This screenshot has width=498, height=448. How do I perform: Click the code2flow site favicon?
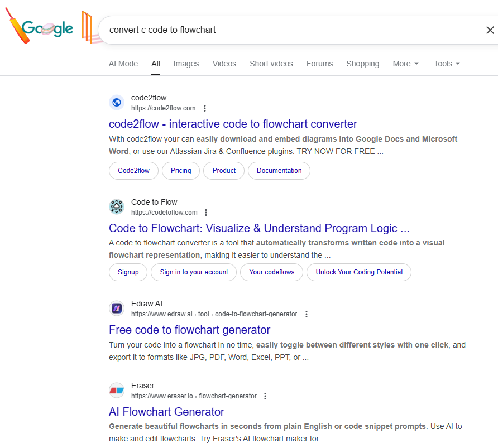[x=116, y=102]
